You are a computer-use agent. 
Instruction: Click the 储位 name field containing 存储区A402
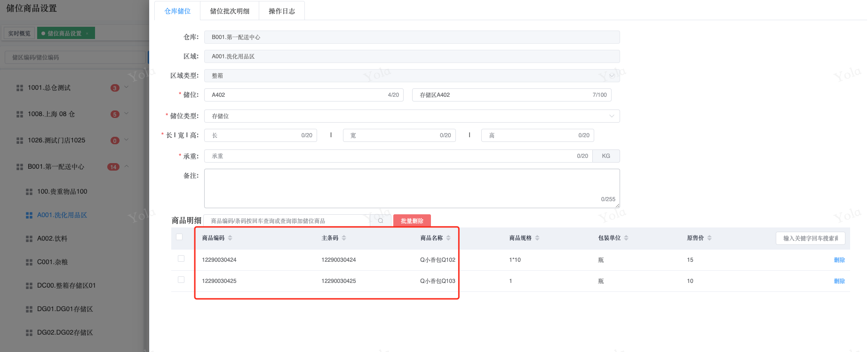512,95
